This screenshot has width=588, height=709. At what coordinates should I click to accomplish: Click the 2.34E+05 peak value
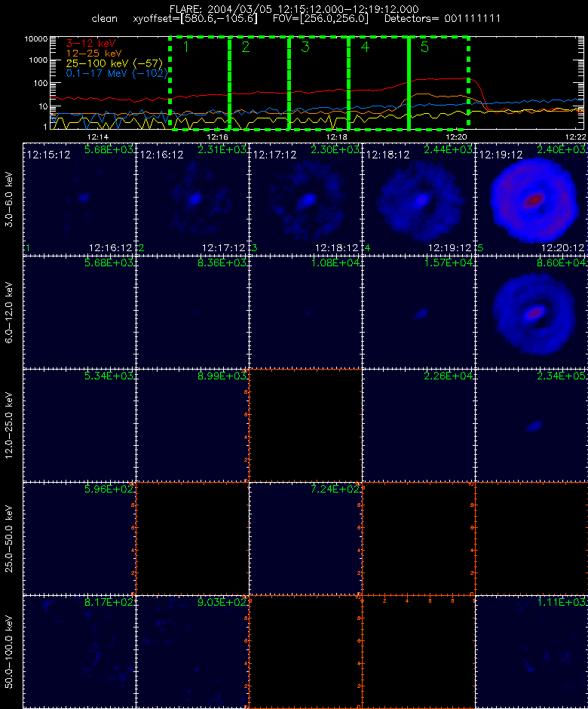coord(562,376)
